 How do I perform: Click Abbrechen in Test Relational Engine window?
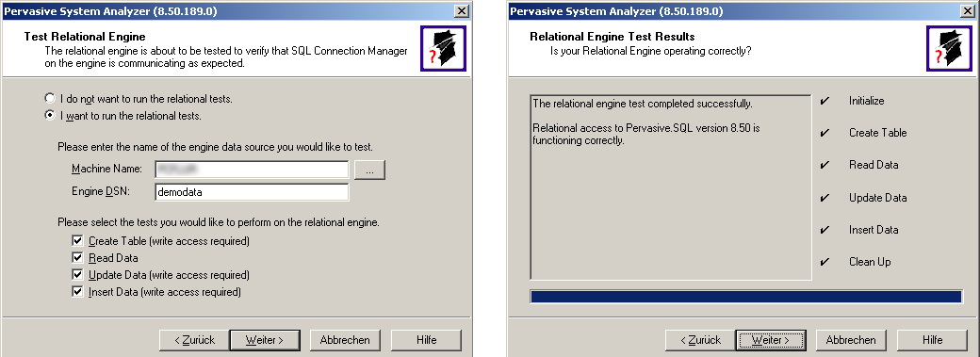[x=345, y=340]
